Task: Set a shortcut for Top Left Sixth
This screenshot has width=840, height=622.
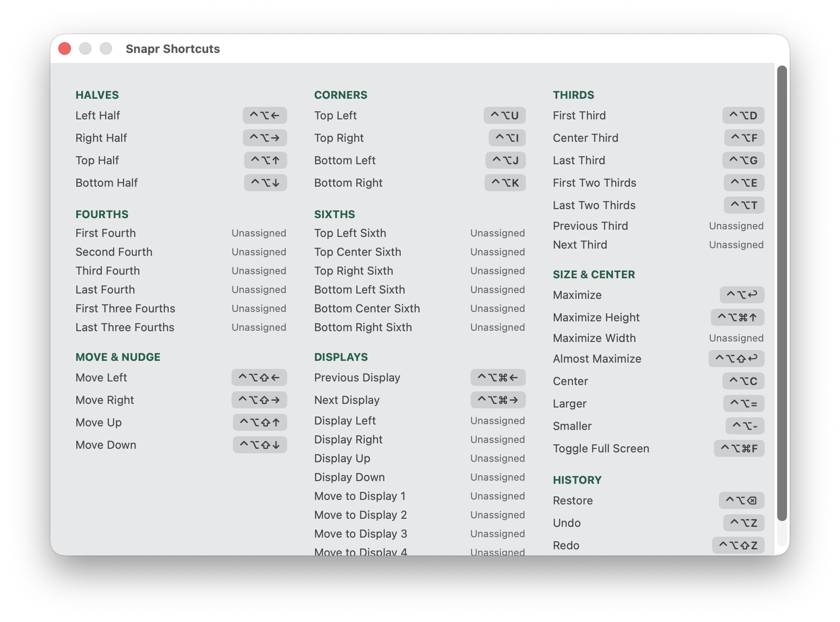Action: click(498, 233)
